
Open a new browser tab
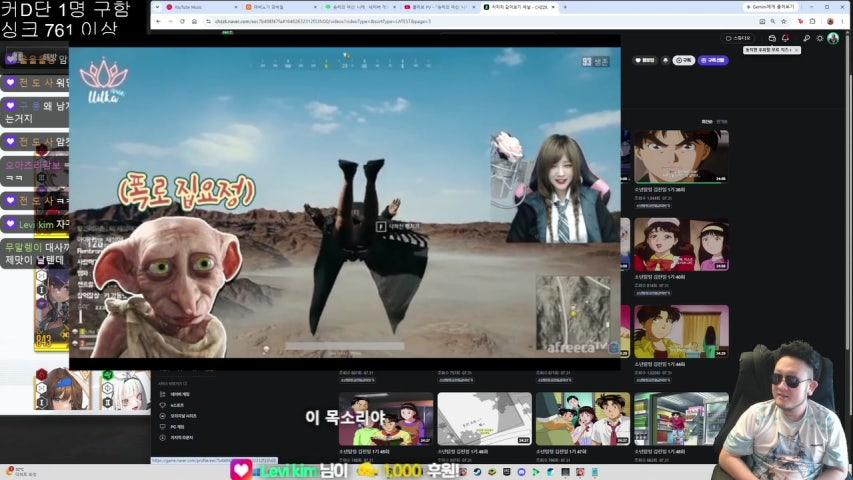pos(565,7)
